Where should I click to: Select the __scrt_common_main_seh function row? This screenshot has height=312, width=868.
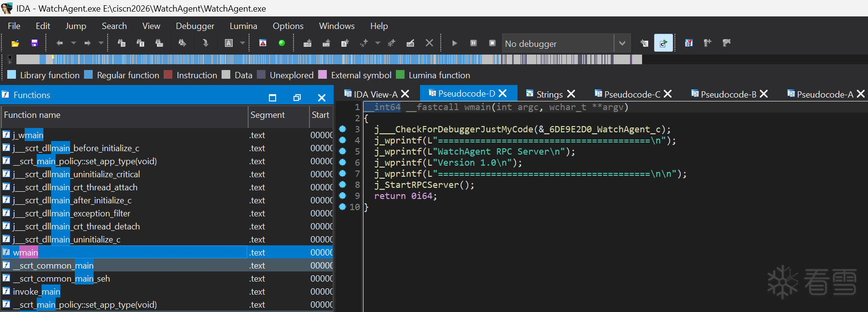[167, 279]
